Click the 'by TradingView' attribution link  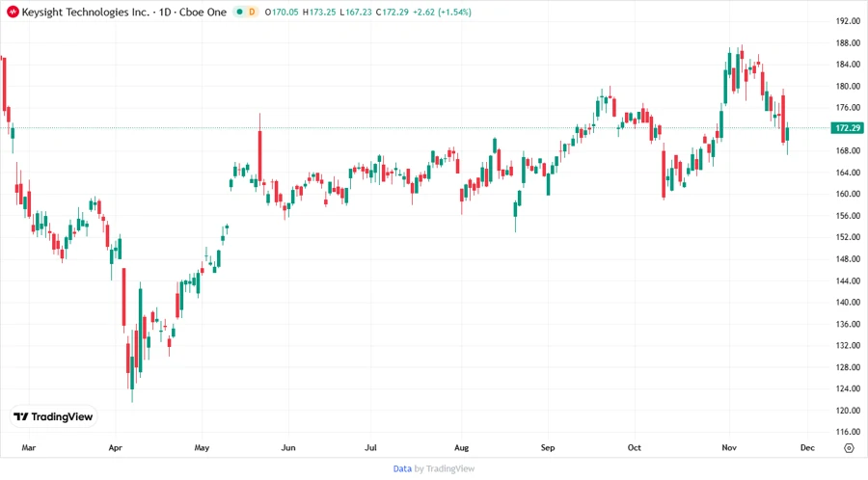pyautogui.click(x=445, y=469)
